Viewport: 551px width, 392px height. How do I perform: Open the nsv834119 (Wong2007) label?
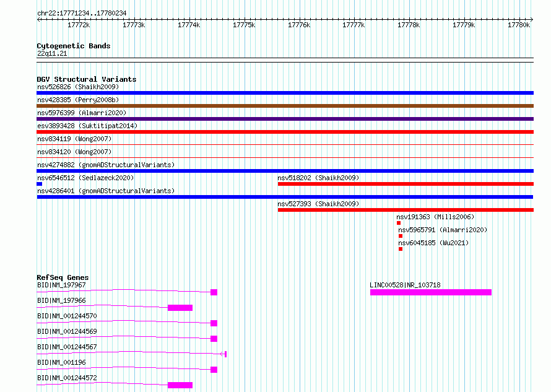(74, 139)
